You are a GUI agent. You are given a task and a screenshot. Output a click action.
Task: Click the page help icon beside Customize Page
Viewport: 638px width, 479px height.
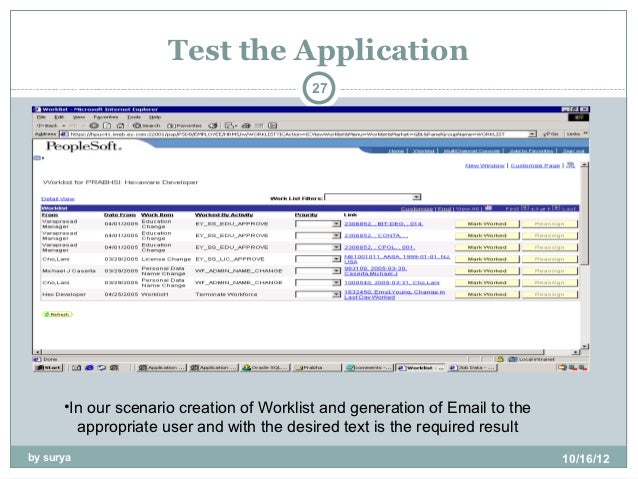click(570, 165)
